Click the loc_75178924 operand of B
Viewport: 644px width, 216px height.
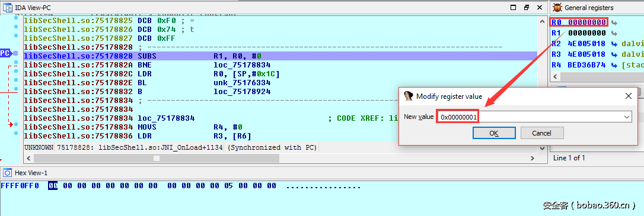(242, 91)
